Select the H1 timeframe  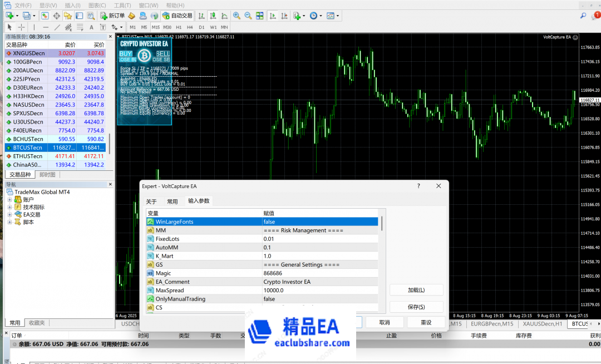point(179,27)
